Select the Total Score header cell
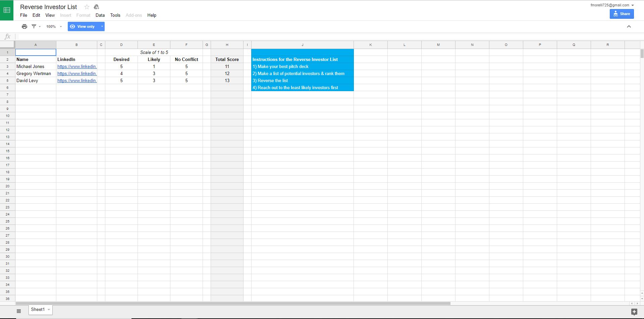644x319 pixels. [x=227, y=59]
